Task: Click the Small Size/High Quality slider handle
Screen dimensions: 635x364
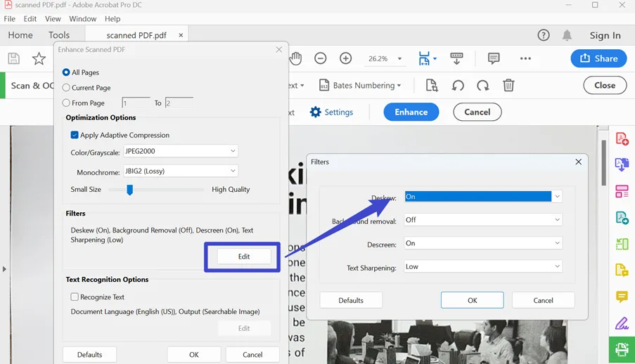Action: pos(129,190)
